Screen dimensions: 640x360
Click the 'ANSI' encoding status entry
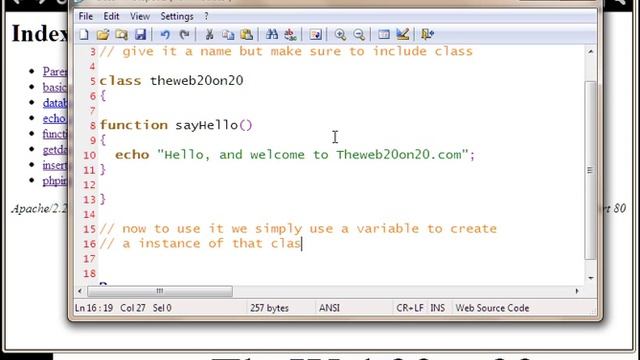(x=329, y=308)
